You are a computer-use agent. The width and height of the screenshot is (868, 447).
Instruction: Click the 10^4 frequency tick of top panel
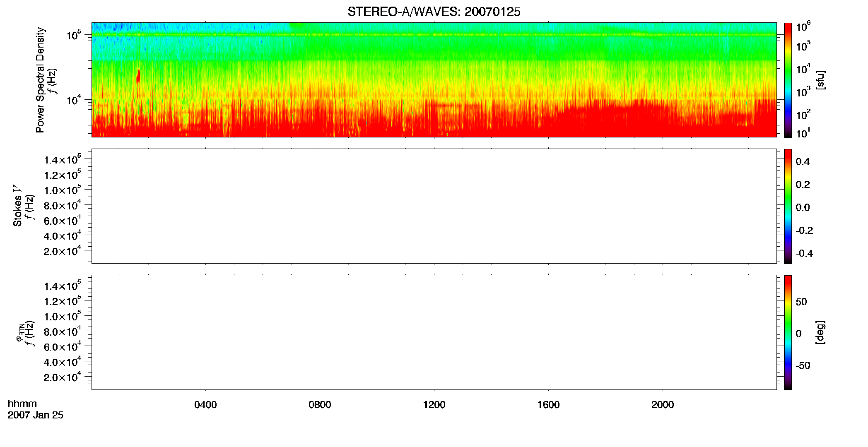click(x=74, y=100)
